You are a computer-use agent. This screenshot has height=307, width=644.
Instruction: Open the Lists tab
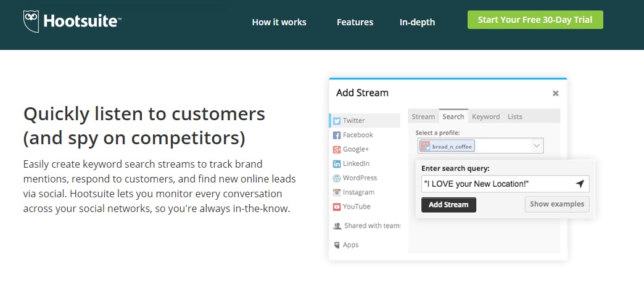[514, 117]
